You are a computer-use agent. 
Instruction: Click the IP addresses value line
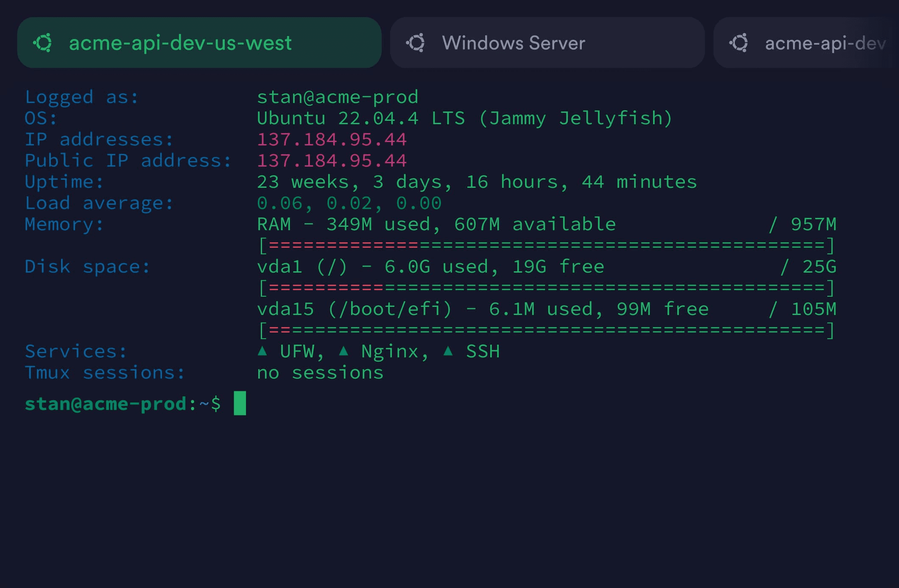(332, 139)
